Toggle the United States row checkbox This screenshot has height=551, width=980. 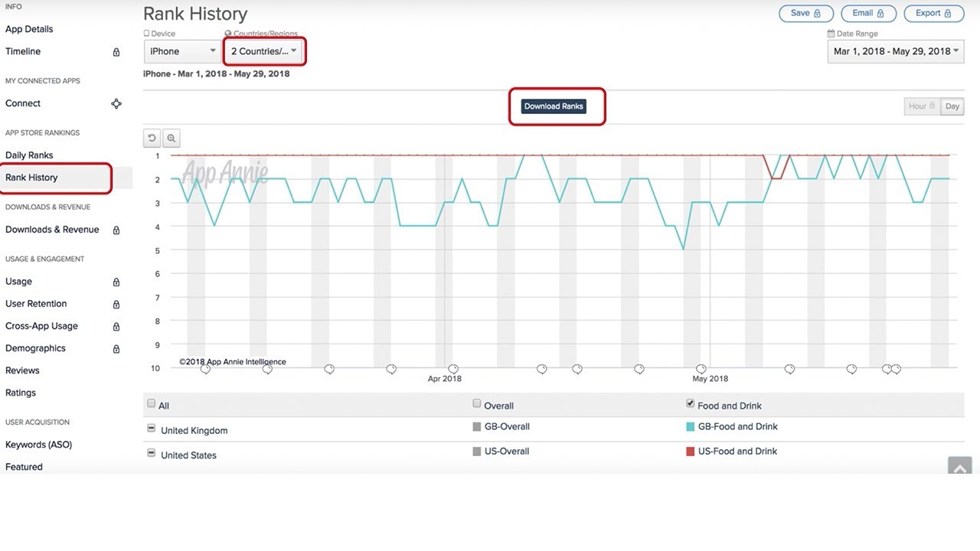152,453
